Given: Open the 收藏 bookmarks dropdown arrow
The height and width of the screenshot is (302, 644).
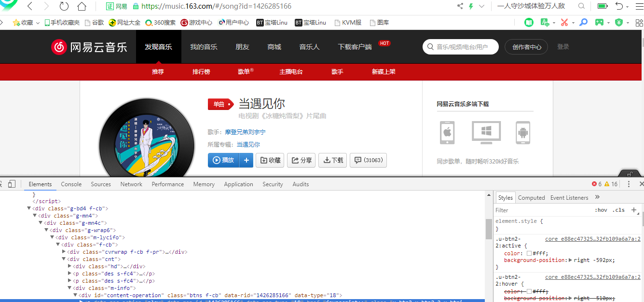Looking at the screenshot, I should pos(38,23).
